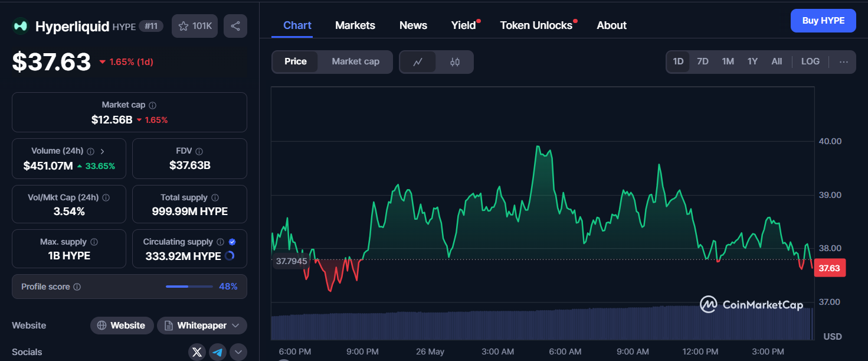Click the volume bars below chart
Screen dimensions: 868x361
(542, 323)
